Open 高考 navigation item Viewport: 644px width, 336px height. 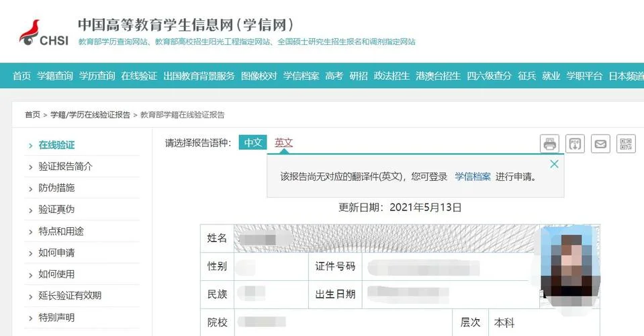(x=334, y=76)
